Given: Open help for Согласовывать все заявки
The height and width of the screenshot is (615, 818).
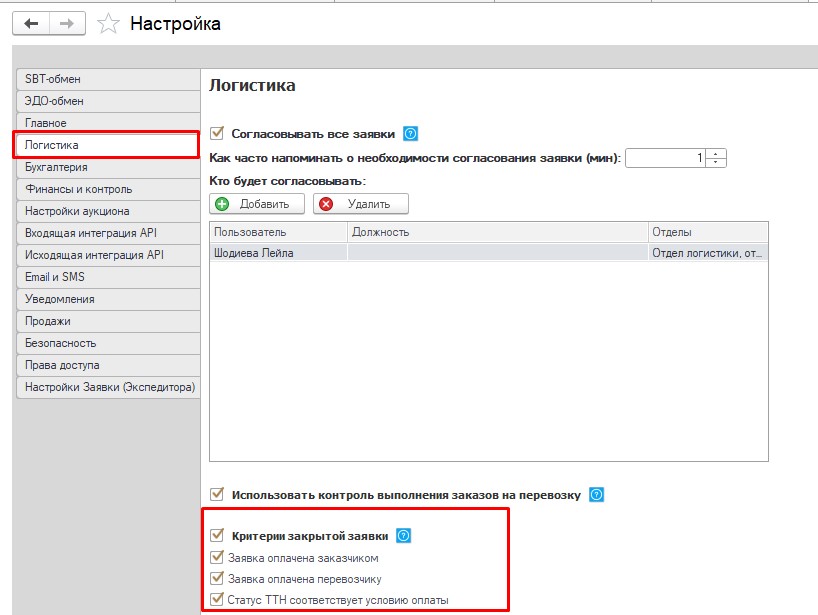Looking at the screenshot, I should click(x=411, y=134).
